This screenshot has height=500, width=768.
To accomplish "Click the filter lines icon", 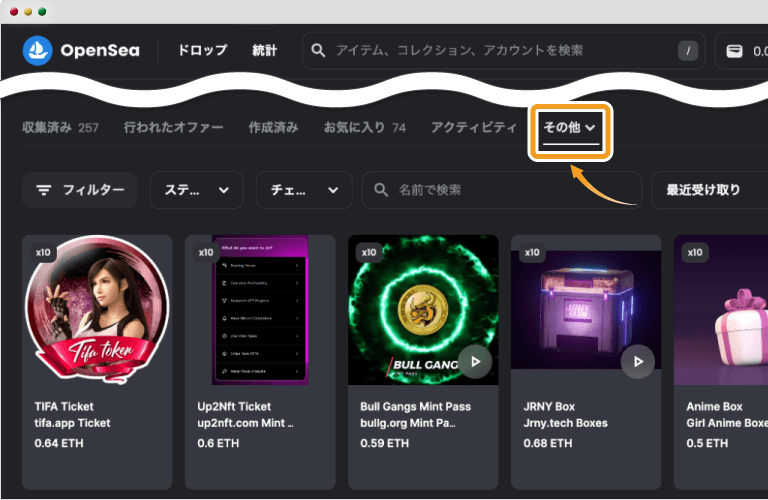I will [x=44, y=190].
